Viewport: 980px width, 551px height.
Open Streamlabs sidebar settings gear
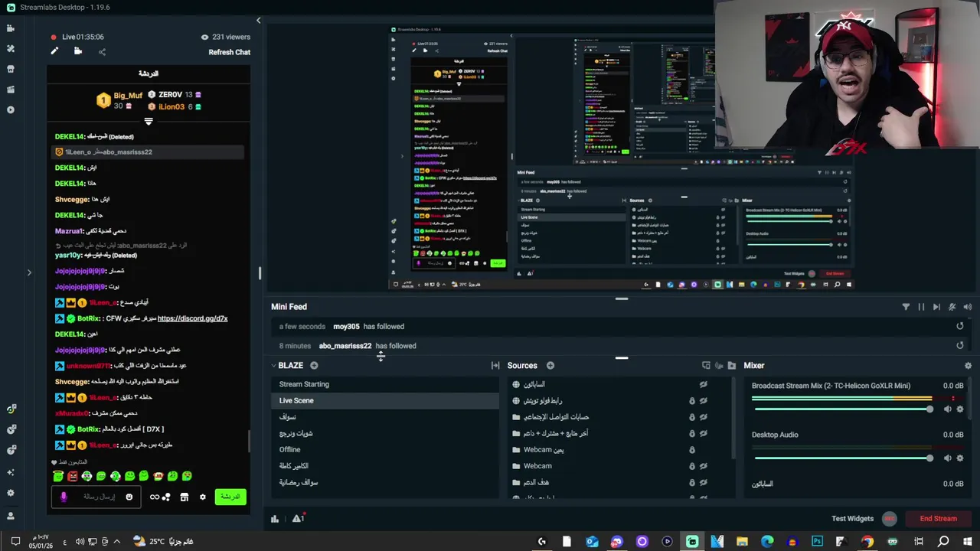pyautogui.click(x=11, y=494)
